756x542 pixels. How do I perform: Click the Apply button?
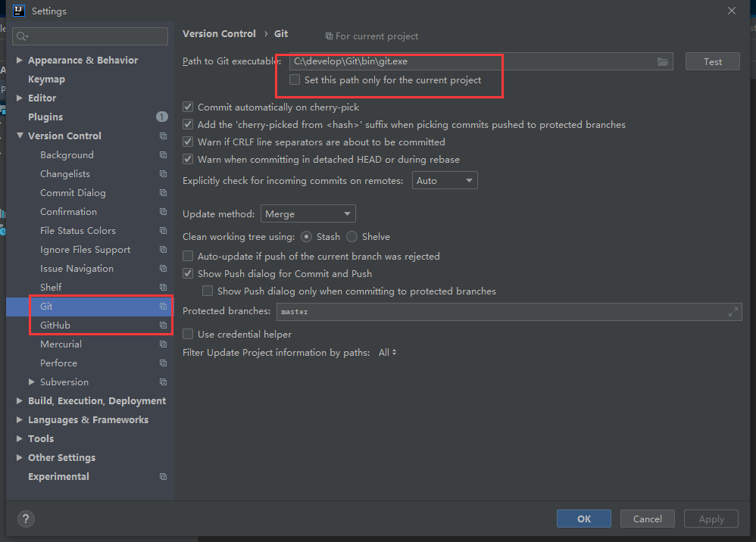(x=711, y=519)
